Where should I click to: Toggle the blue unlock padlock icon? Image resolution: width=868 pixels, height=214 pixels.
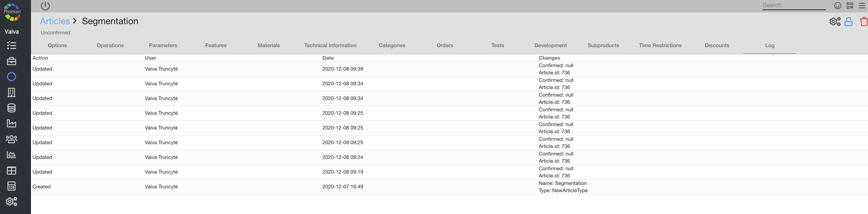point(848,22)
